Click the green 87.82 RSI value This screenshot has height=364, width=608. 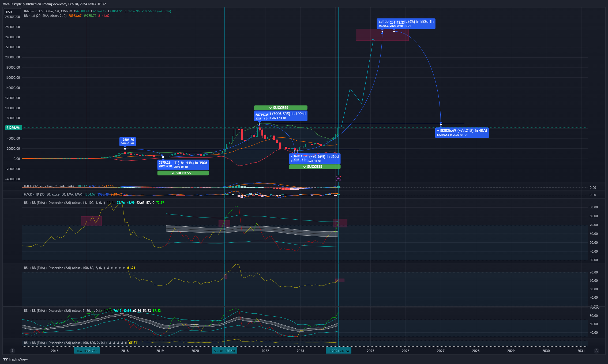click(x=157, y=311)
